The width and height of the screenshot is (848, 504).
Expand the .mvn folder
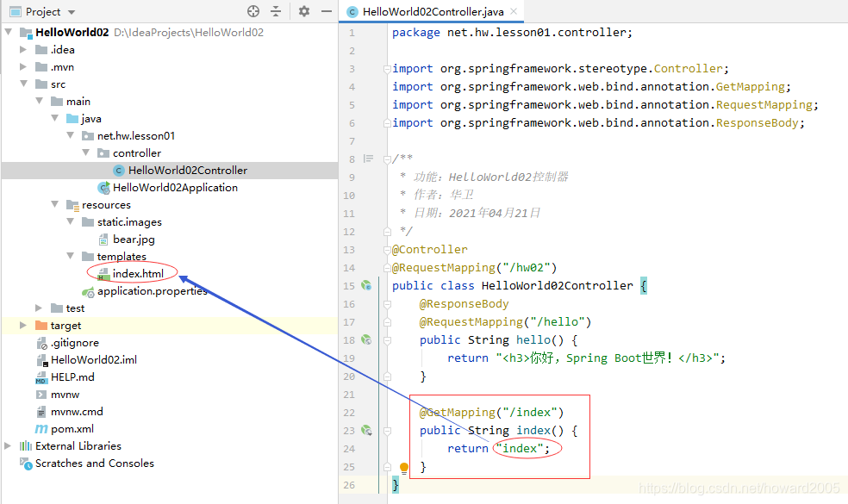tap(23, 67)
